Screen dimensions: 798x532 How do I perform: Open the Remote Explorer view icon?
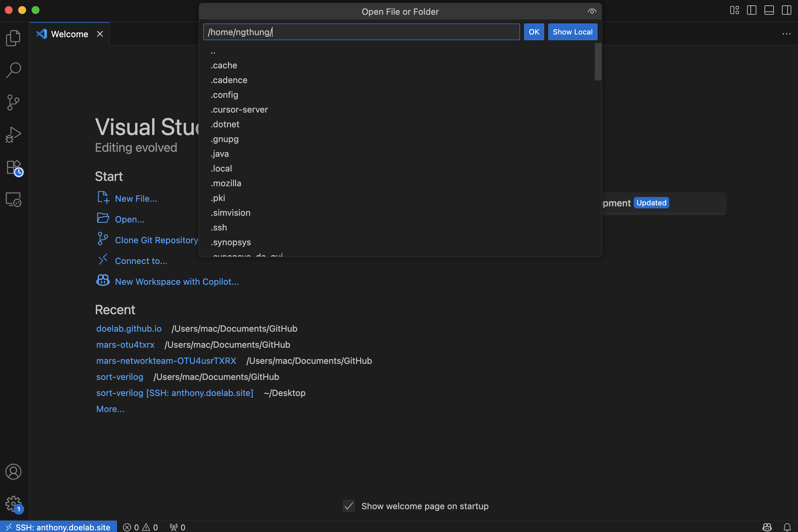[x=14, y=200]
